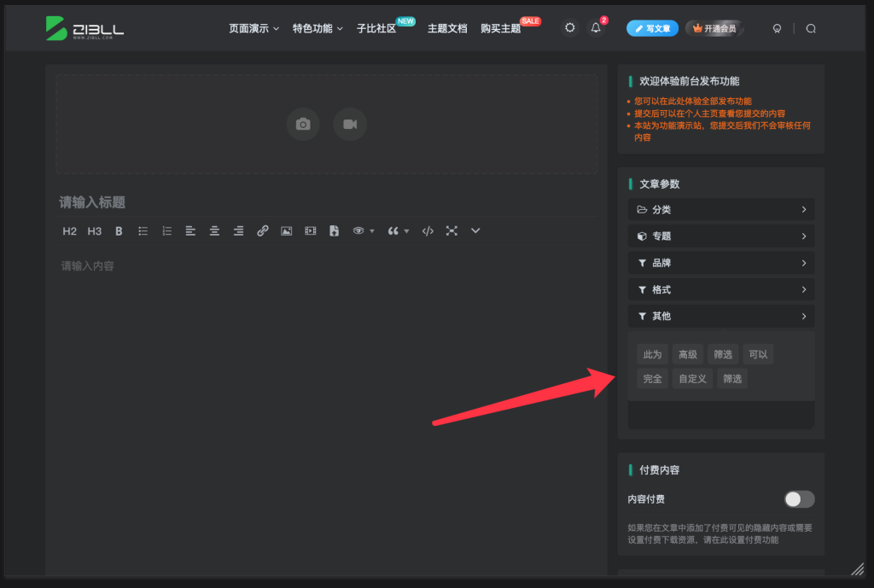Click the preview eye icon
The height and width of the screenshot is (588, 874).
[357, 230]
